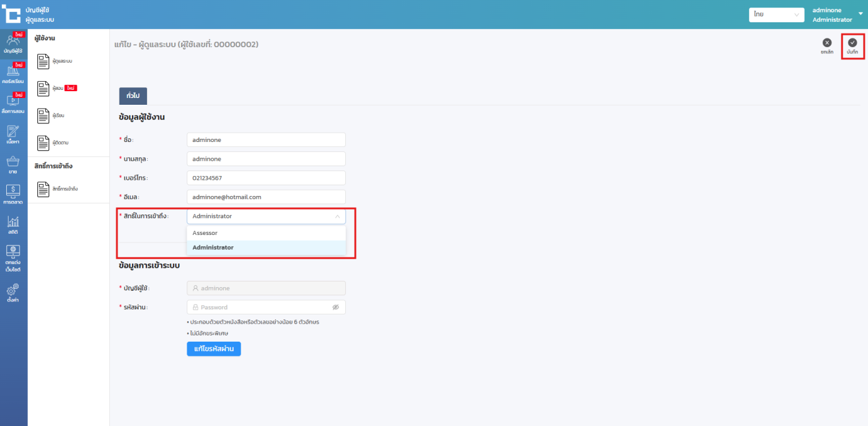
Task: Open the language dropdown showing ไทย
Action: (776, 15)
